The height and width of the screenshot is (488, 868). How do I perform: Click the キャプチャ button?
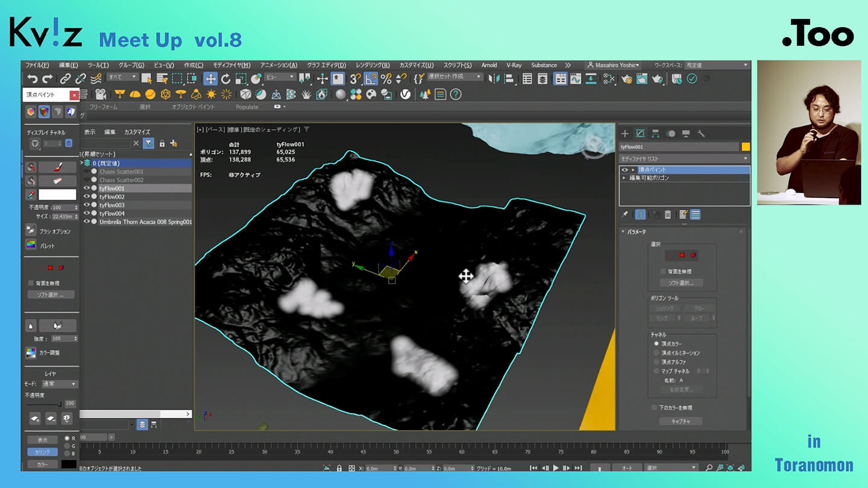pyautogui.click(x=681, y=421)
